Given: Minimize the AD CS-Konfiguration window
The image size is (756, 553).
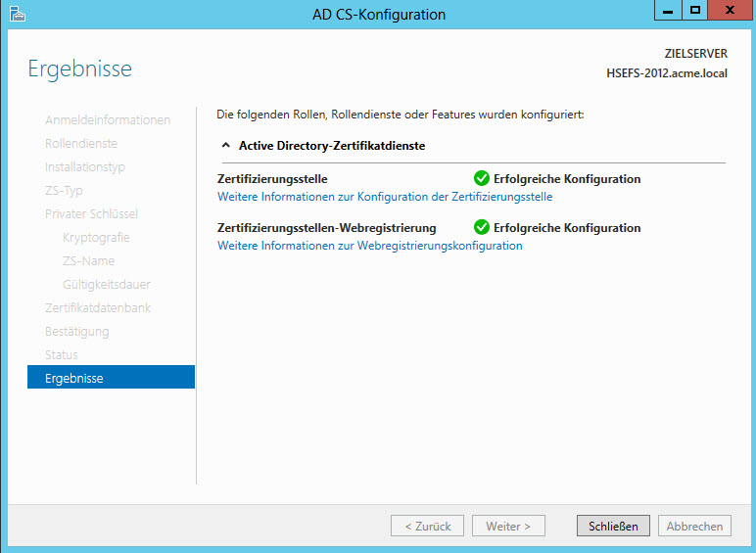Looking at the screenshot, I should tap(668, 11).
